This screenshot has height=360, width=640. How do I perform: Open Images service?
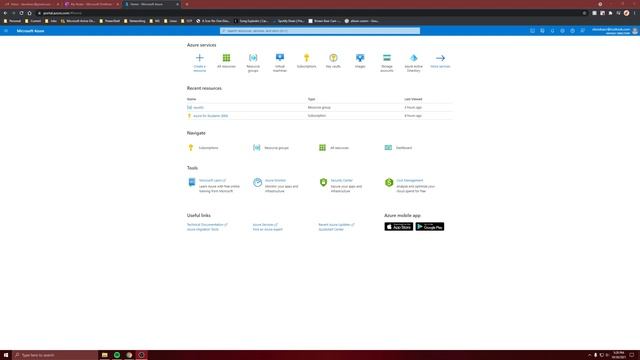(x=360, y=61)
